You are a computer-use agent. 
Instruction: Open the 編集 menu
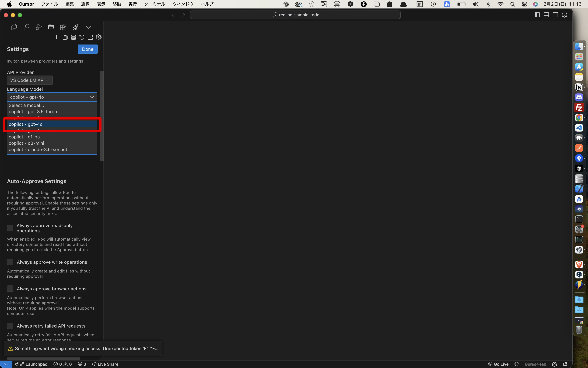69,4
